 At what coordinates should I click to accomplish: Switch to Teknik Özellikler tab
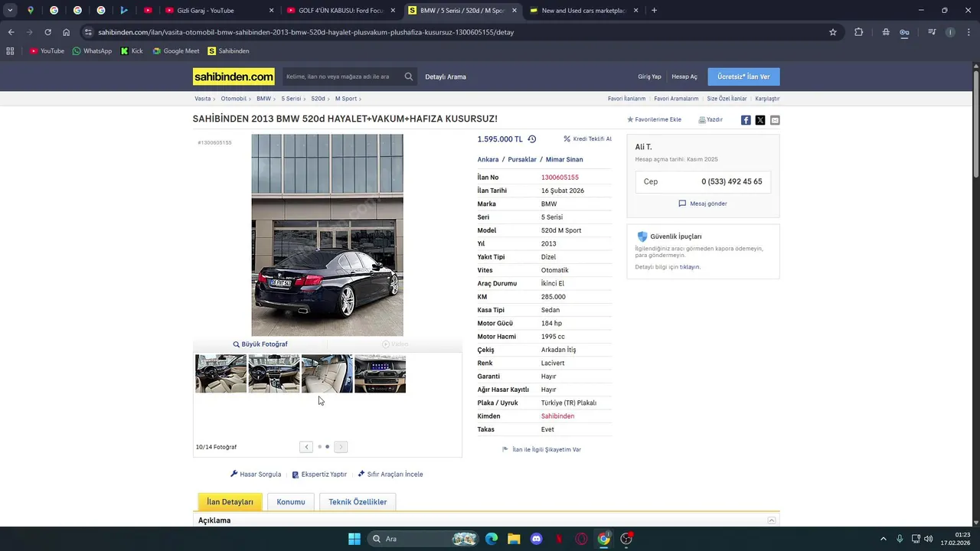coord(358,502)
